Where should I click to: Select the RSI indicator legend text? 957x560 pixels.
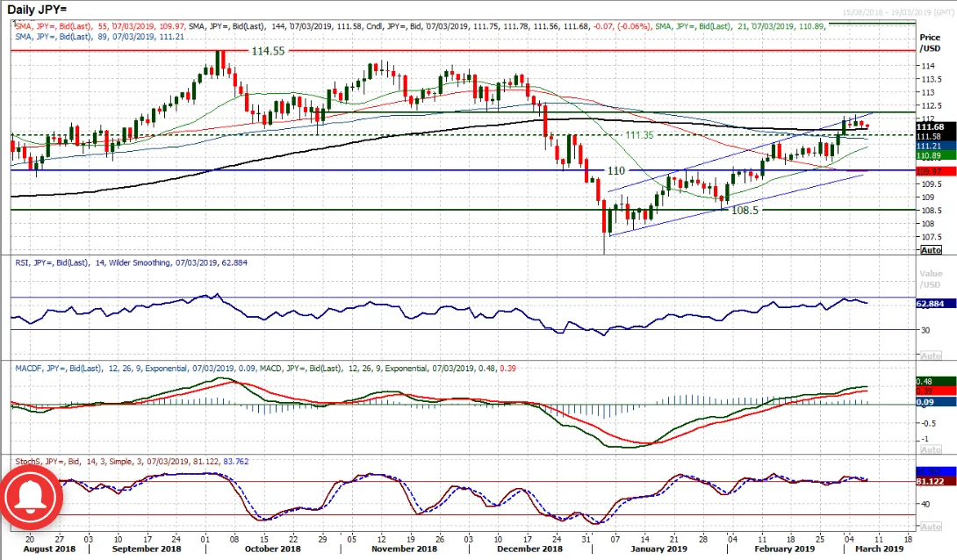pos(131,263)
